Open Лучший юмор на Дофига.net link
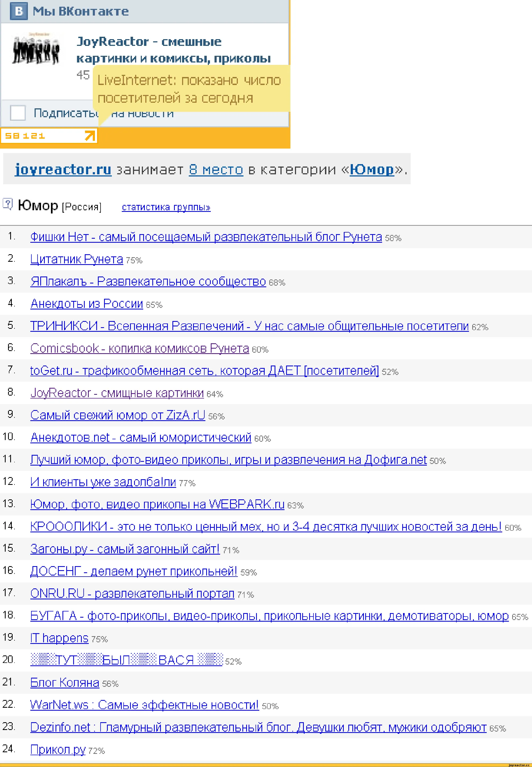This screenshot has width=532, height=767. click(x=228, y=460)
